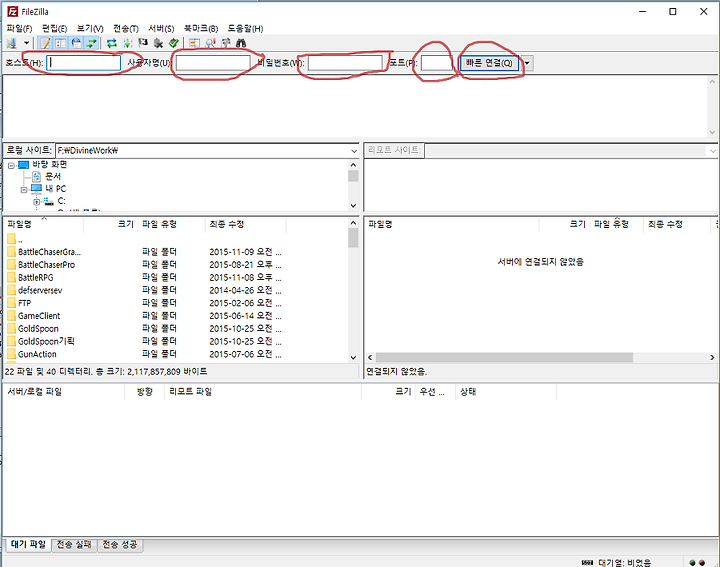The width and height of the screenshot is (720, 567).
Task: Sort local list by 파일 유형 header
Action: pyautogui.click(x=171, y=224)
